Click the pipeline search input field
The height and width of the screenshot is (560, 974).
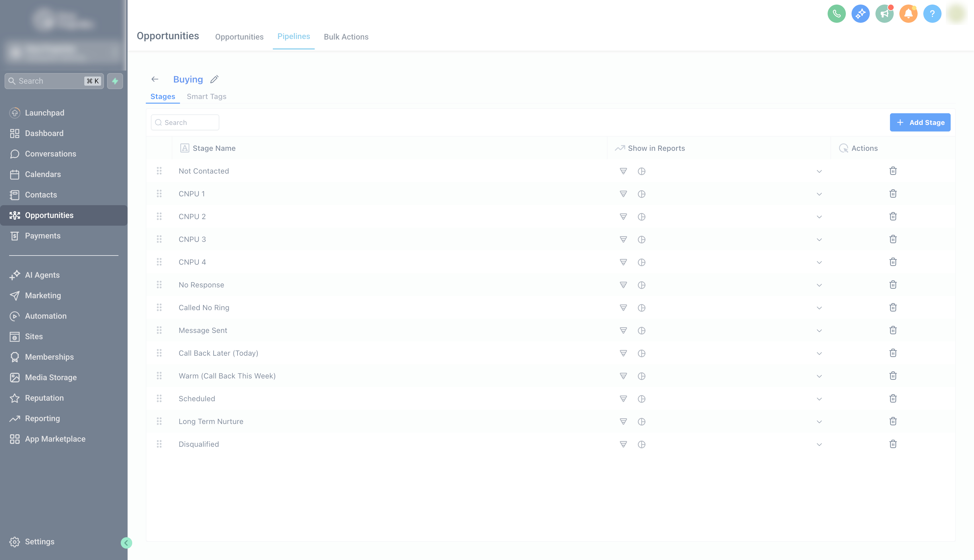pyautogui.click(x=185, y=122)
